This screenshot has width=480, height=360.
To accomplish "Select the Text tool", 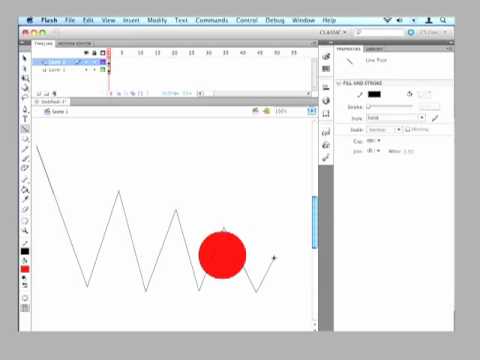I will click(25, 119).
